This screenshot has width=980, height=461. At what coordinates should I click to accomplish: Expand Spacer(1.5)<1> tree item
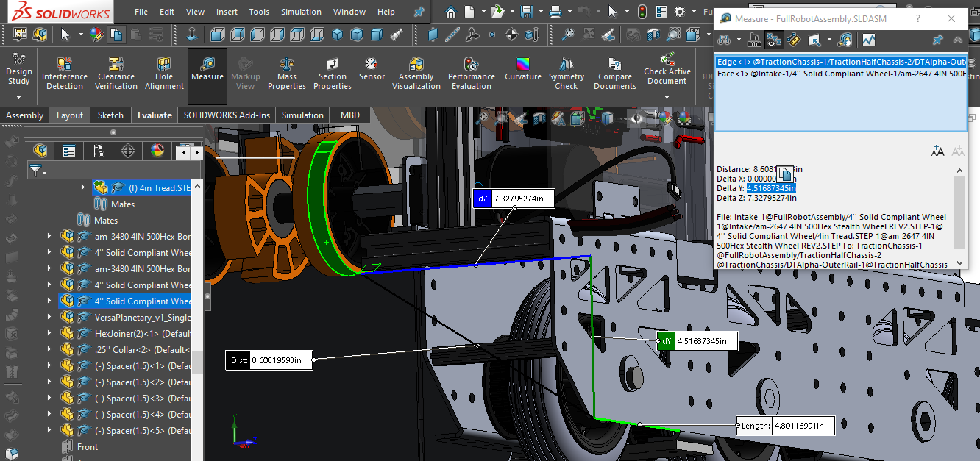pyautogui.click(x=49, y=365)
